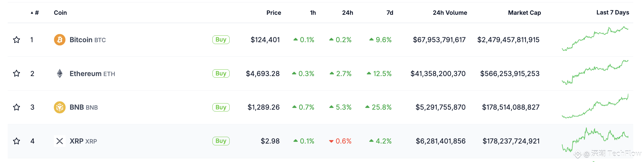Toggle the star next to Ethereum
644x162 pixels.
(17, 74)
